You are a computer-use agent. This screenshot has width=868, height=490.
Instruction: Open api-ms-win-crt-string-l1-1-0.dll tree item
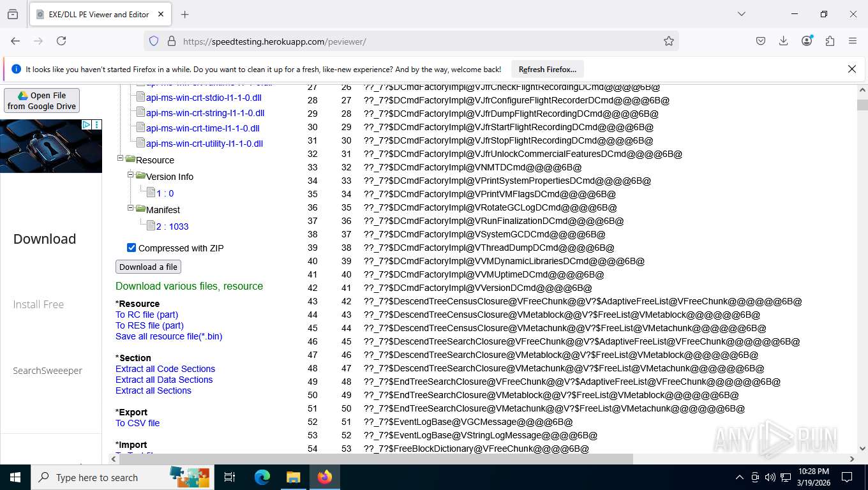tap(205, 113)
